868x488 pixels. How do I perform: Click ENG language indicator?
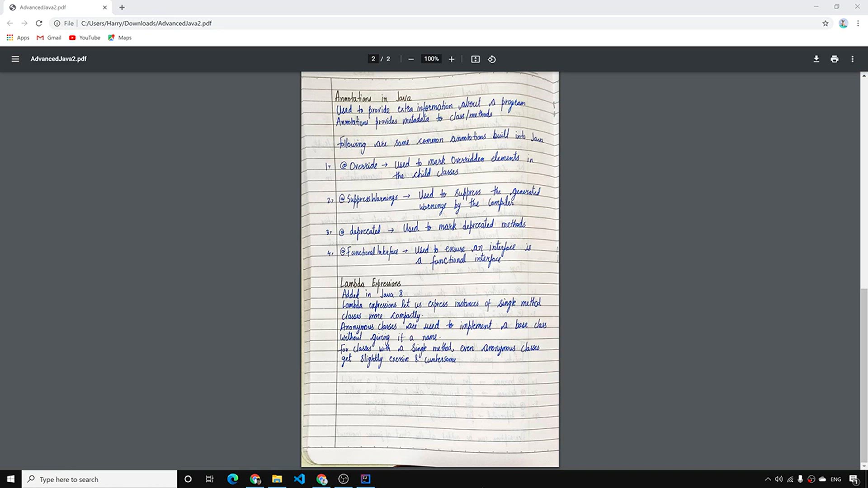[x=835, y=479]
